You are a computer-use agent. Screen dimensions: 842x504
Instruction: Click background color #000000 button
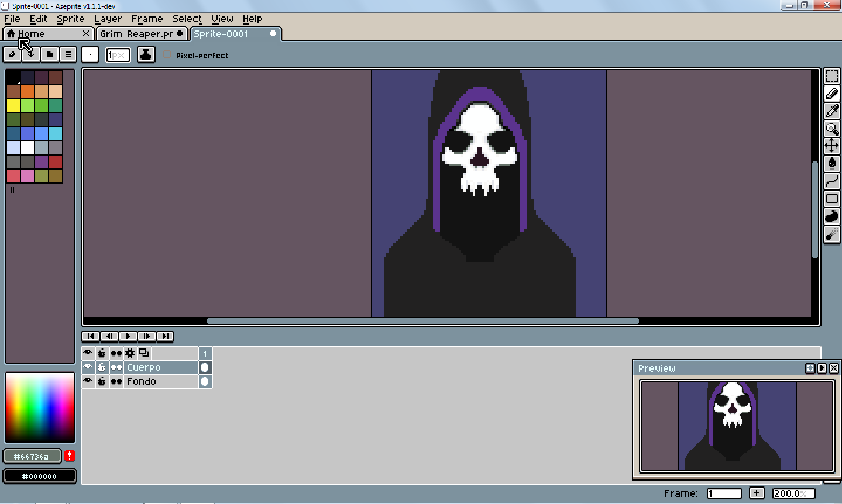[x=40, y=476]
